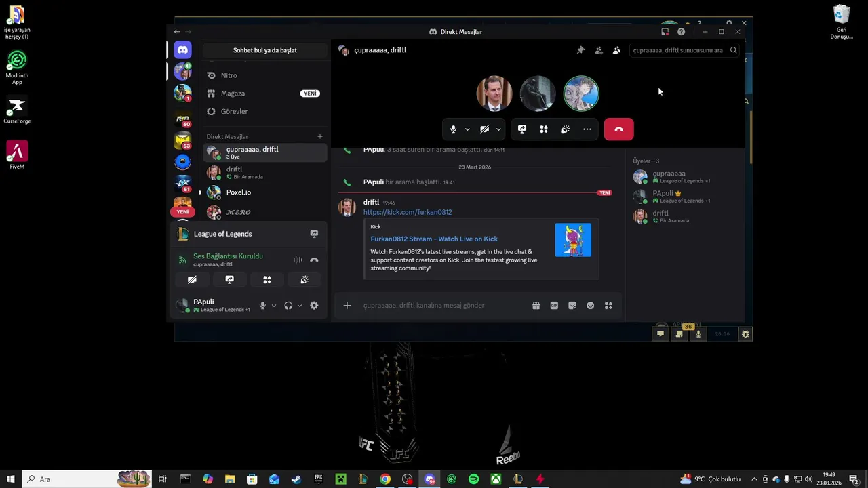
Task: Open driftl direct message
Action: pyautogui.click(x=264, y=172)
